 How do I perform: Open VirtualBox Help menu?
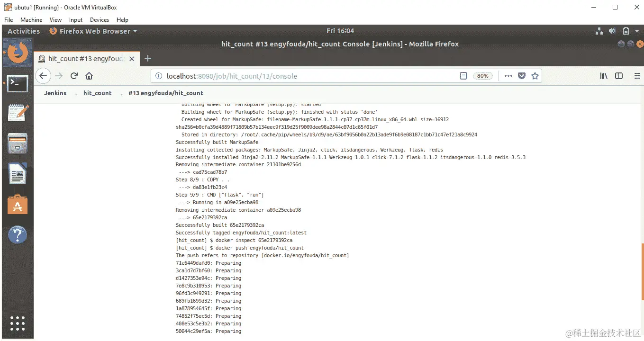pyautogui.click(x=122, y=20)
